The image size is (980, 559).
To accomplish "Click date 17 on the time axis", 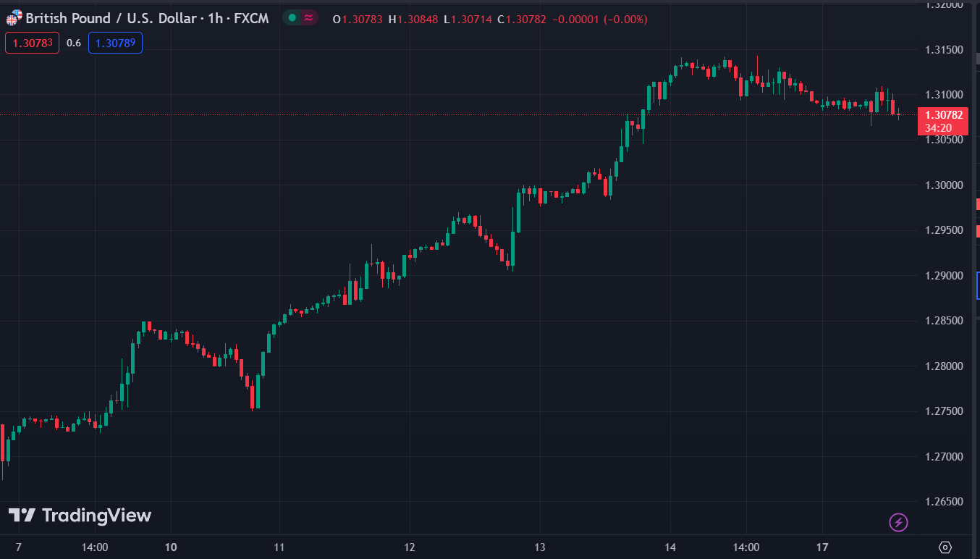I will [x=822, y=547].
